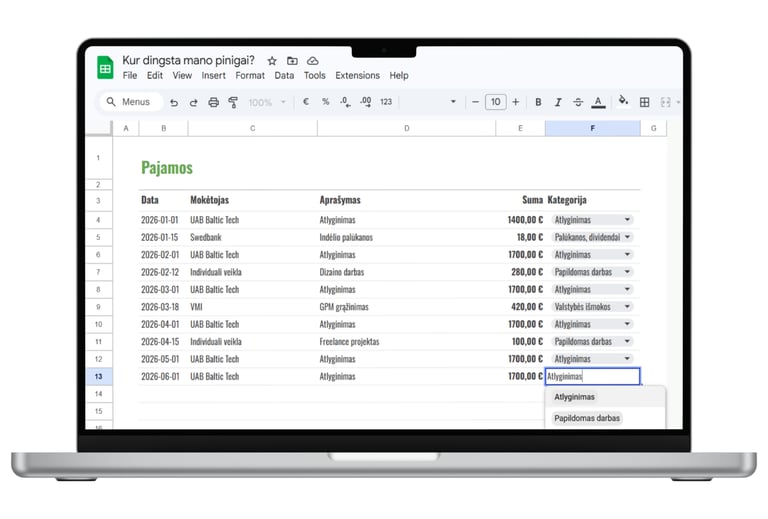Select column D header

click(x=407, y=128)
